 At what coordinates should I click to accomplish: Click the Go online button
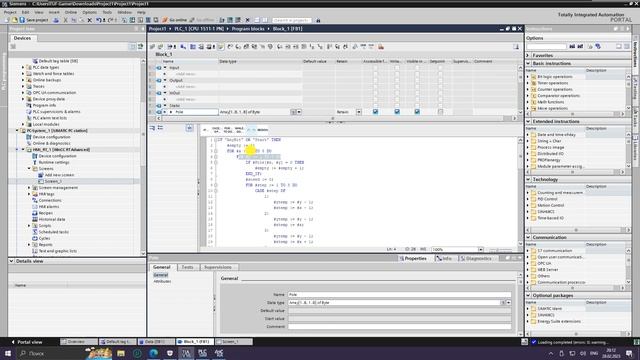point(174,20)
